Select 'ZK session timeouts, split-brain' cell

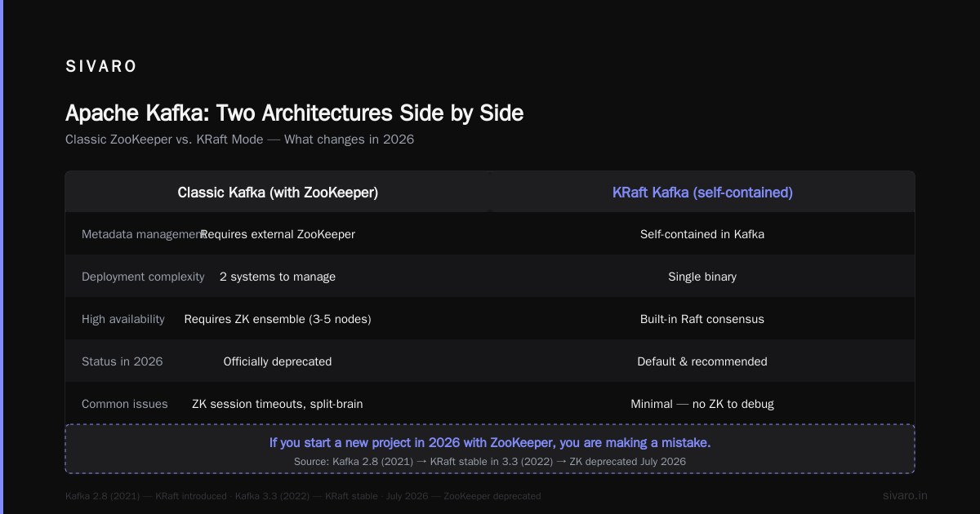[x=278, y=404]
